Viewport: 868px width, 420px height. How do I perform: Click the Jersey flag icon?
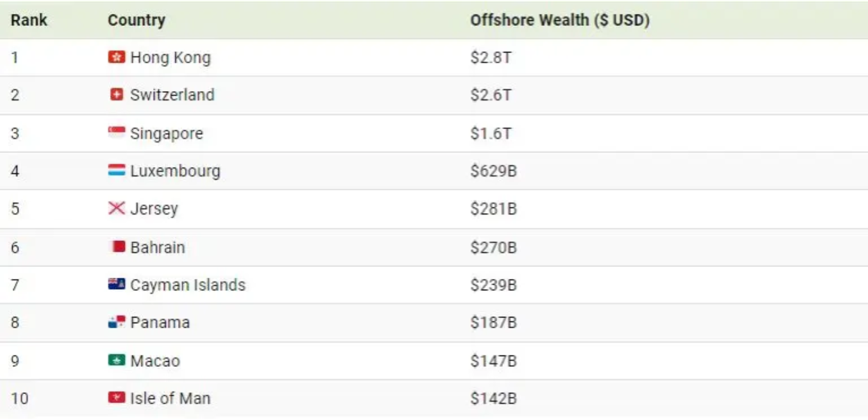116,209
